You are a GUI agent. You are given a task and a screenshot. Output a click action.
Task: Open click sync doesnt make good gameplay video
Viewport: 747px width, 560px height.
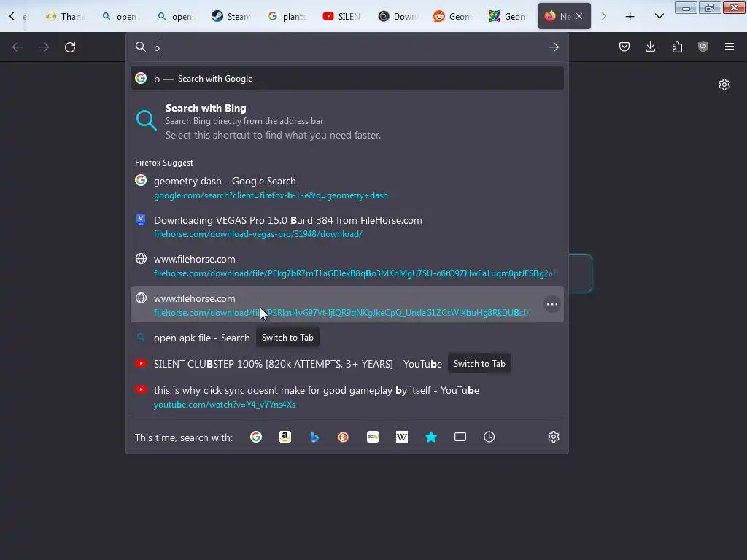[347, 397]
